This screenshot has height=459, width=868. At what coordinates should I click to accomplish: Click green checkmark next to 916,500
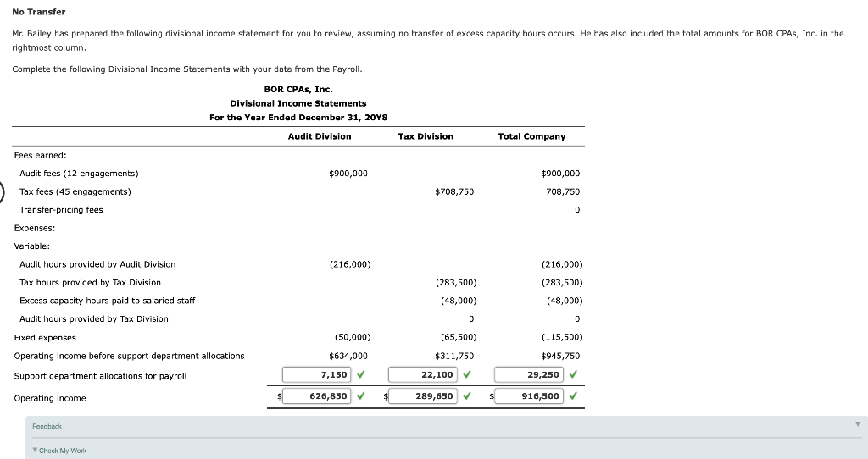click(573, 396)
